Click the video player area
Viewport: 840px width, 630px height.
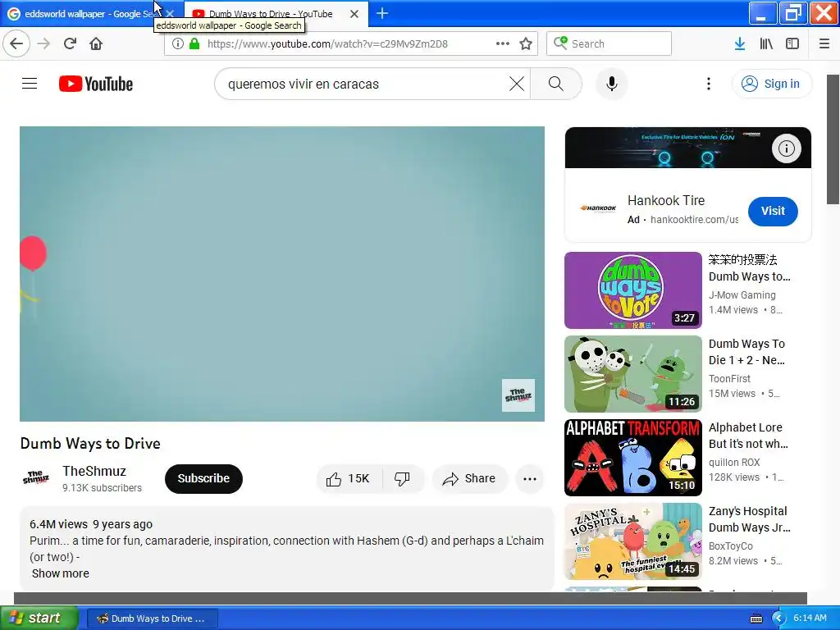coord(282,274)
